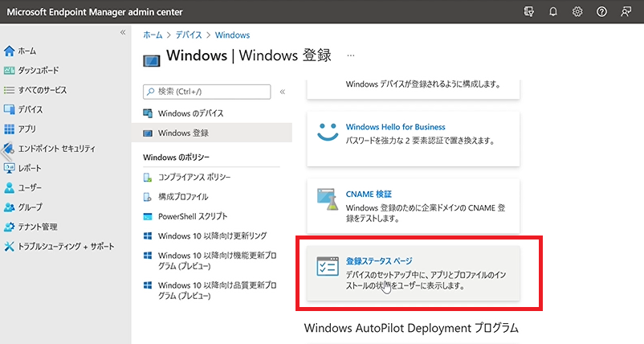Screen dimensions: 644x344
Task: Open 登録ステータス ページ link
Action: 379,261
